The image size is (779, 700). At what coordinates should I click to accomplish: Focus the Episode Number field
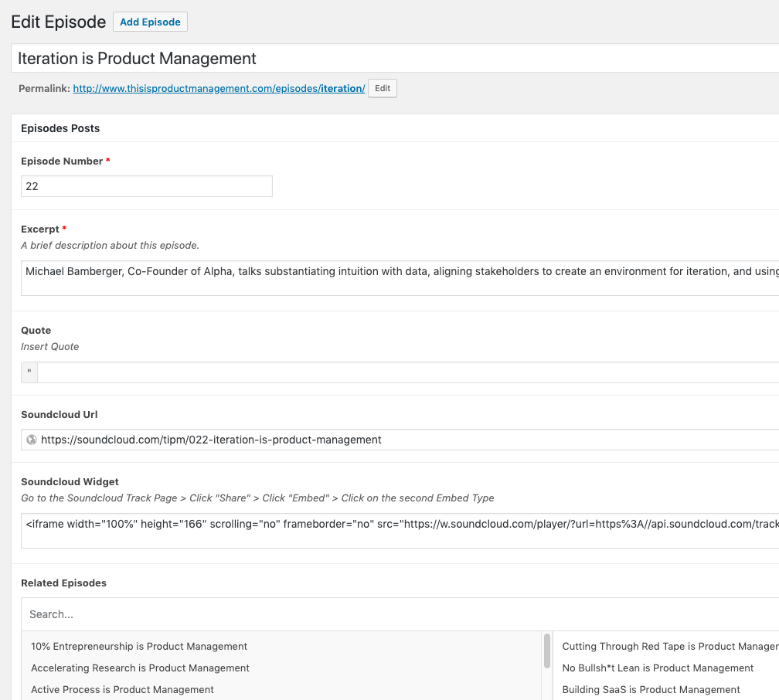coord(147,186)
